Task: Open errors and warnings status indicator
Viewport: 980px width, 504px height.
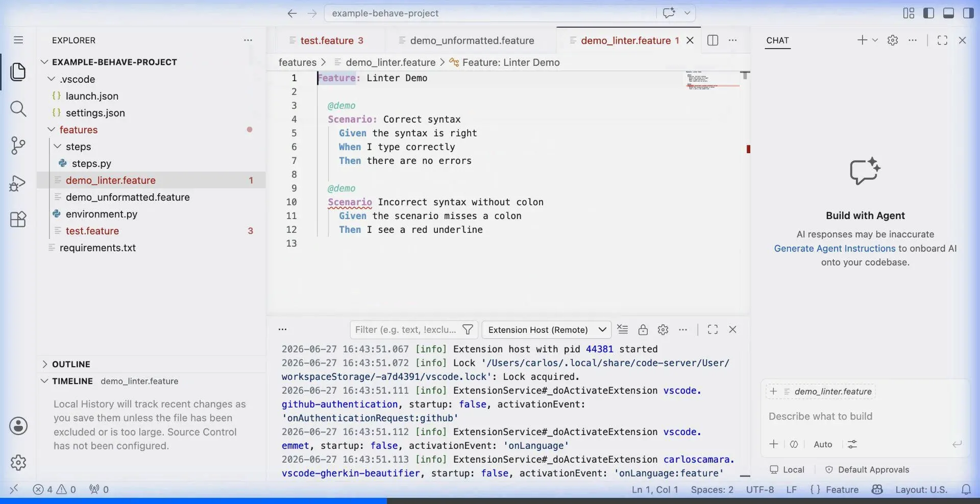Action: click(54, 489)
